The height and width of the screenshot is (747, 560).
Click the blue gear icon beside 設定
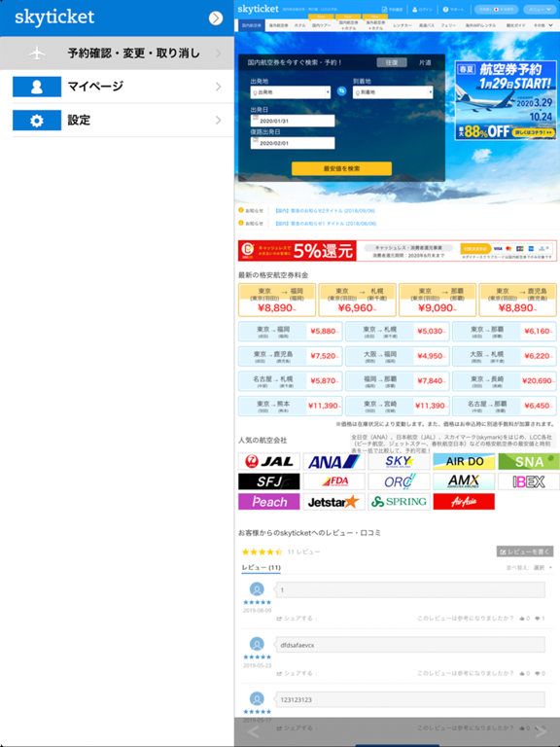click(37, 121)
